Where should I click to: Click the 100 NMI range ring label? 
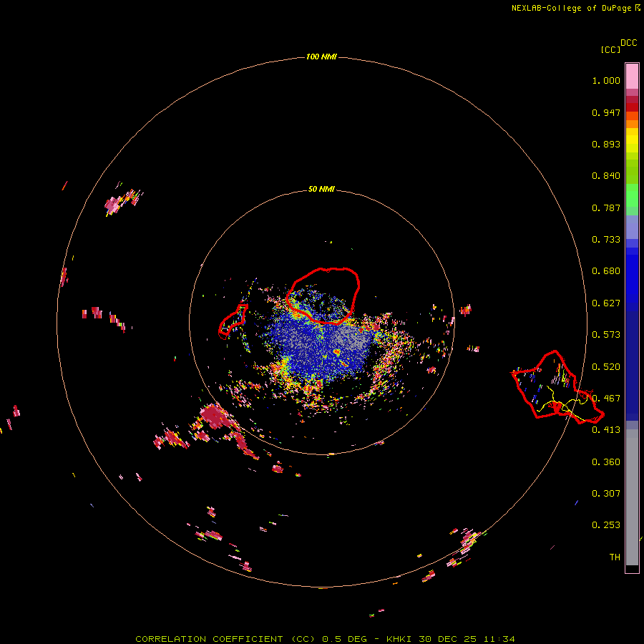(x=321, y=57)
